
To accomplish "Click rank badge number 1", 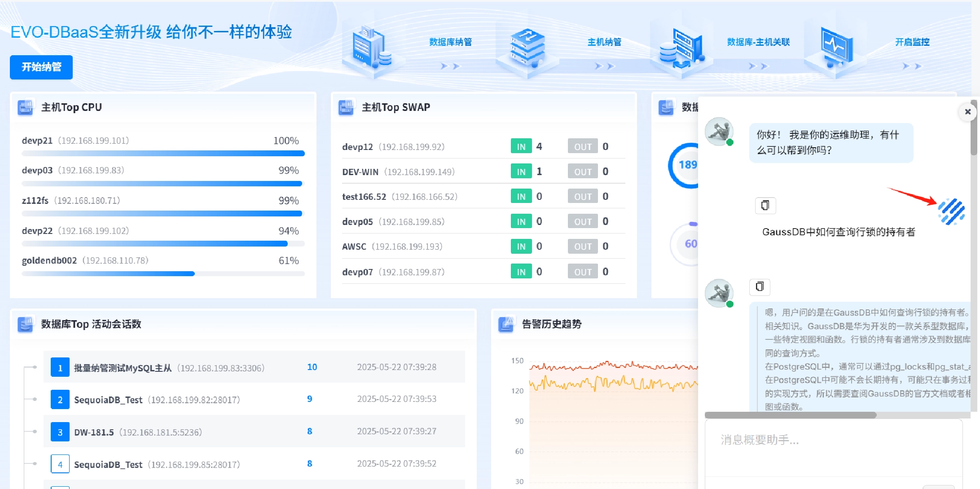I will tap(60, 368).
